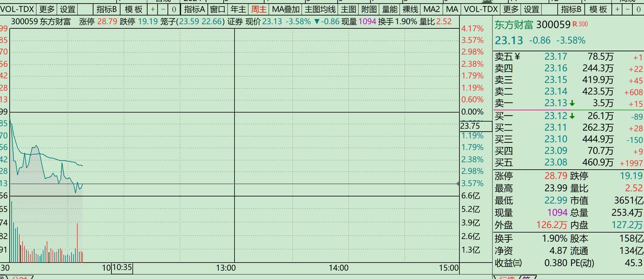Select the 买四 23.09 order row
This screenshot has width=644, height=279.
click(x=569, y=150)
